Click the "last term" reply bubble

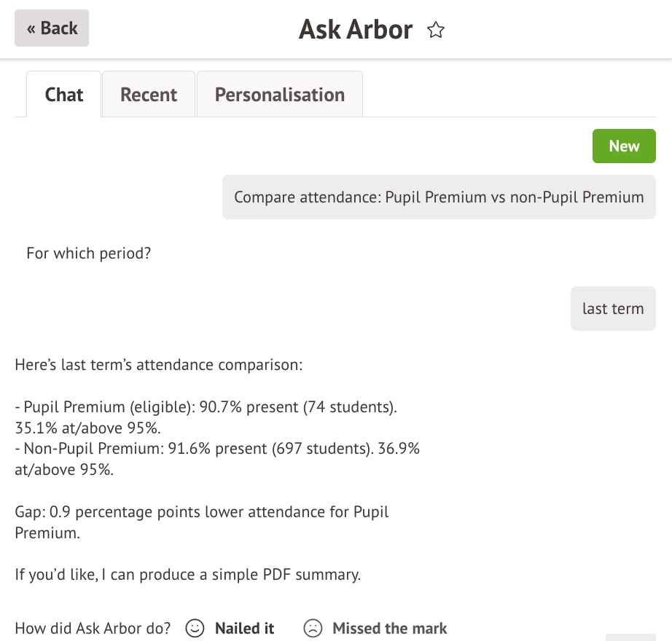click(613, 309)
